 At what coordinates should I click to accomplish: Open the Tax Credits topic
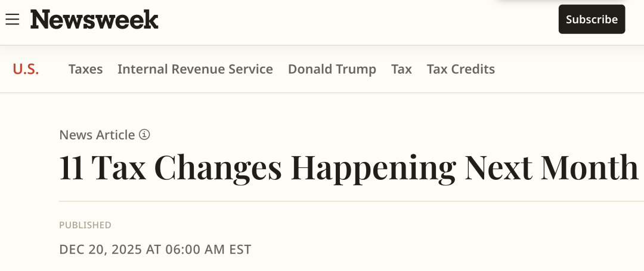click(x=460, y=69)
